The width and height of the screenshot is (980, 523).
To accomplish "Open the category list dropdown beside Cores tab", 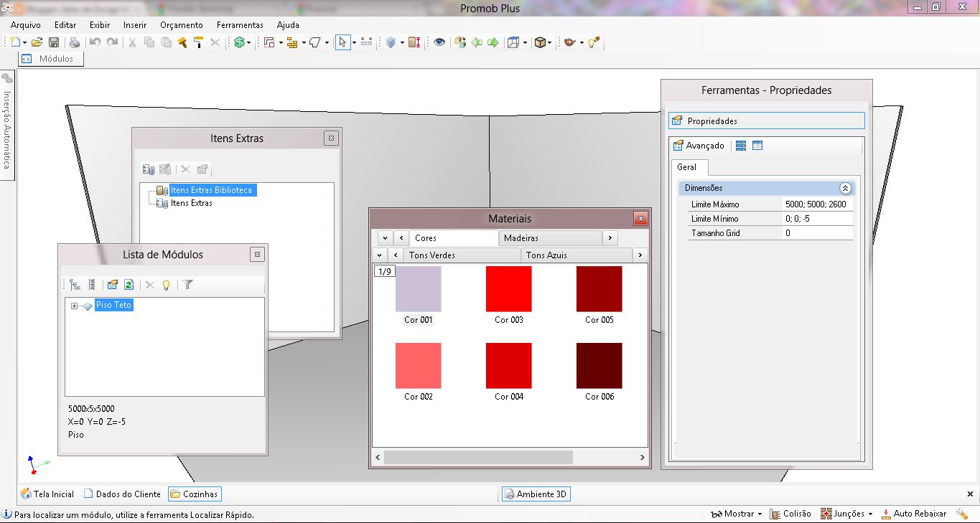I will pyautogui.click(x=385, y=238).
